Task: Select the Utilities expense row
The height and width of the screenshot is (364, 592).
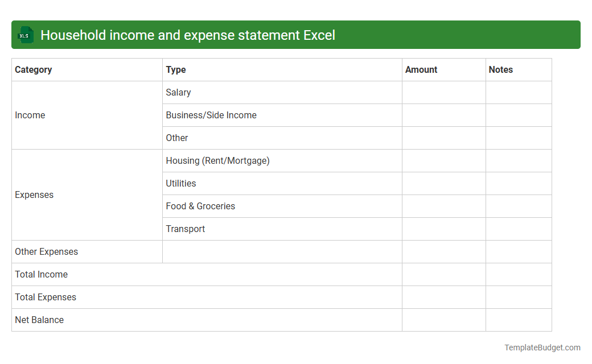Action: (x=181, y=183)
